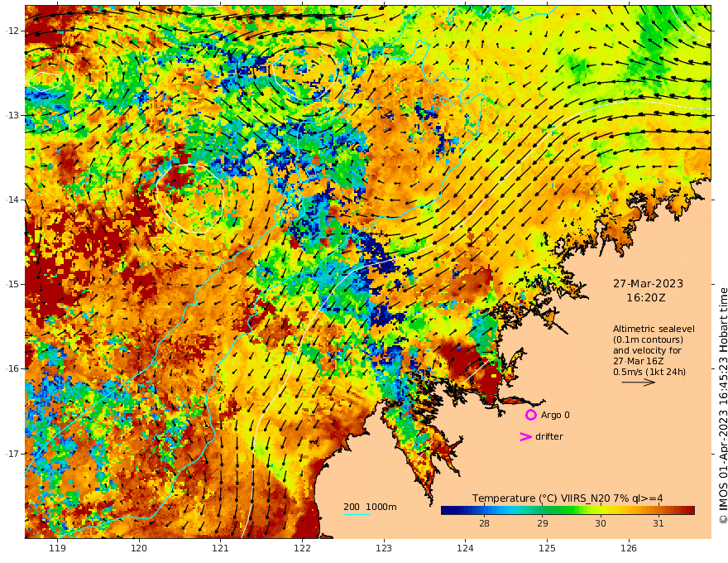Click longitude axis label 122
Screen dimensions: 728x563
click(302, 548)
